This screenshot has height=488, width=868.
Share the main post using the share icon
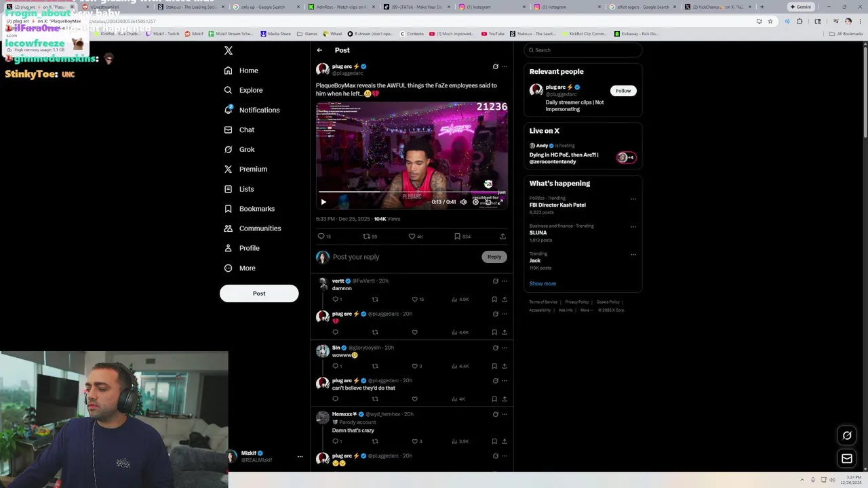point(502,237)
